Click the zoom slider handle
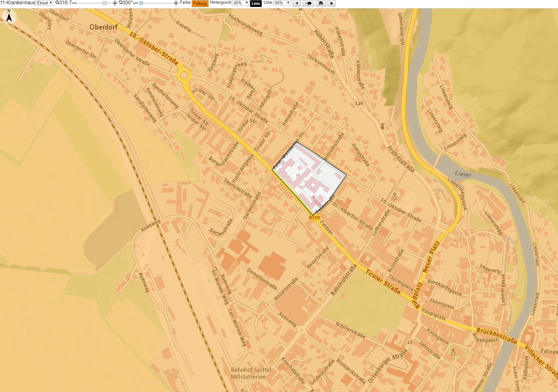 [105, 3]
